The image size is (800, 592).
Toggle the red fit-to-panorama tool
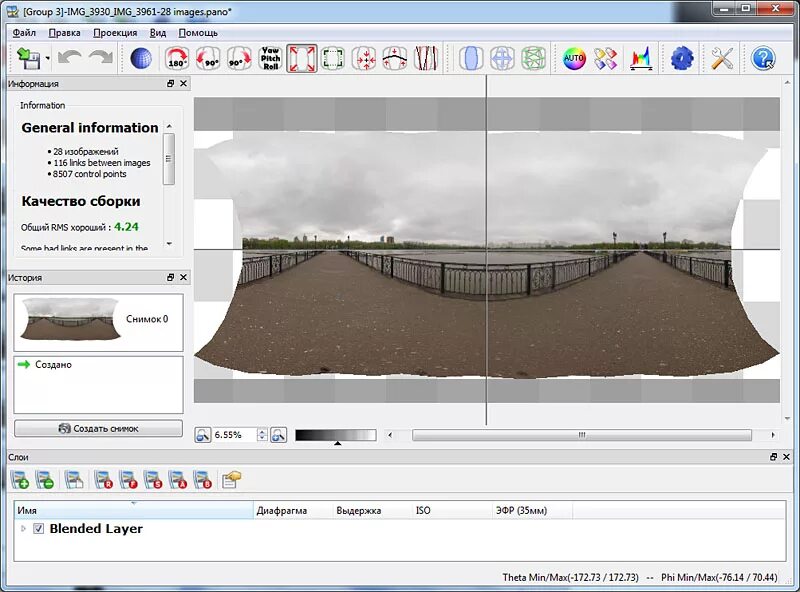[302, 58]
